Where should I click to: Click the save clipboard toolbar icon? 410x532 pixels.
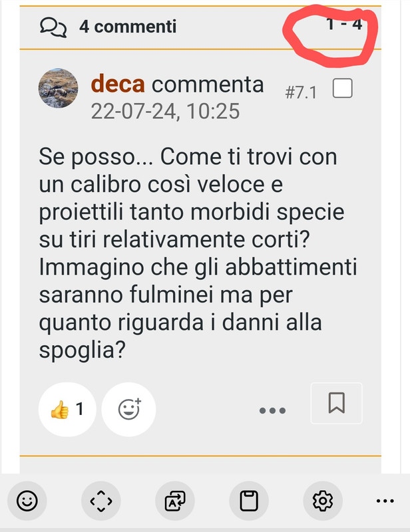pos(249,501)
